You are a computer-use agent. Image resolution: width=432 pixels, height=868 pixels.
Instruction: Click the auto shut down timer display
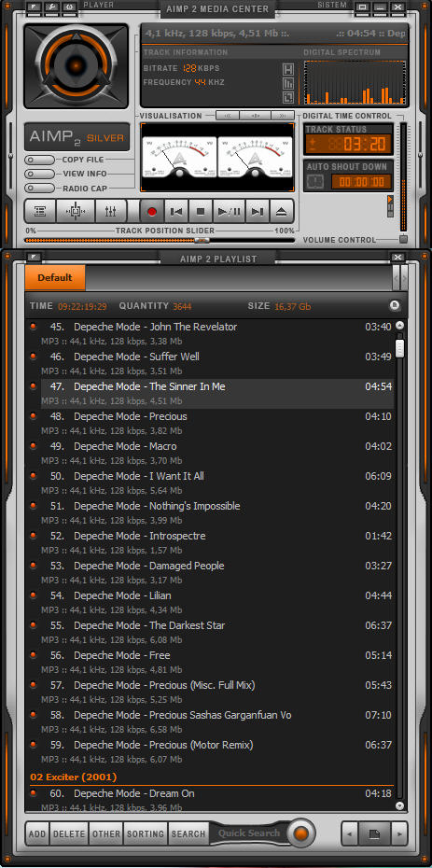361,182
